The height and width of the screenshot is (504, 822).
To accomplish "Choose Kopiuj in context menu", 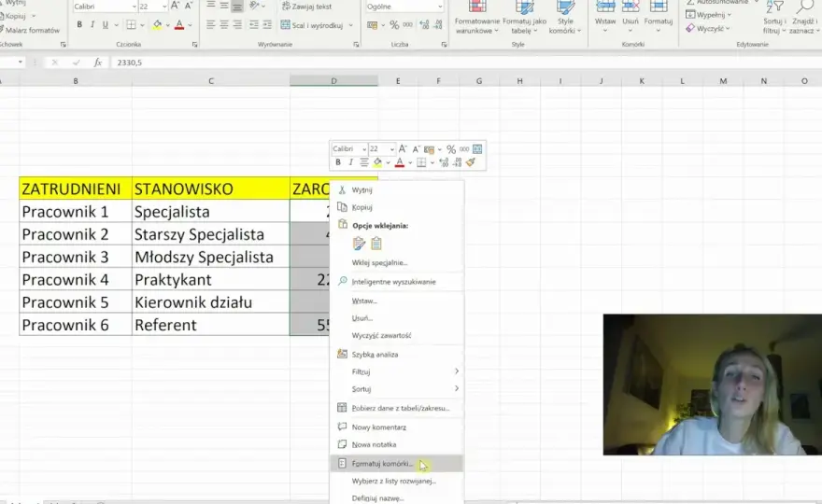I will (396, 207).
